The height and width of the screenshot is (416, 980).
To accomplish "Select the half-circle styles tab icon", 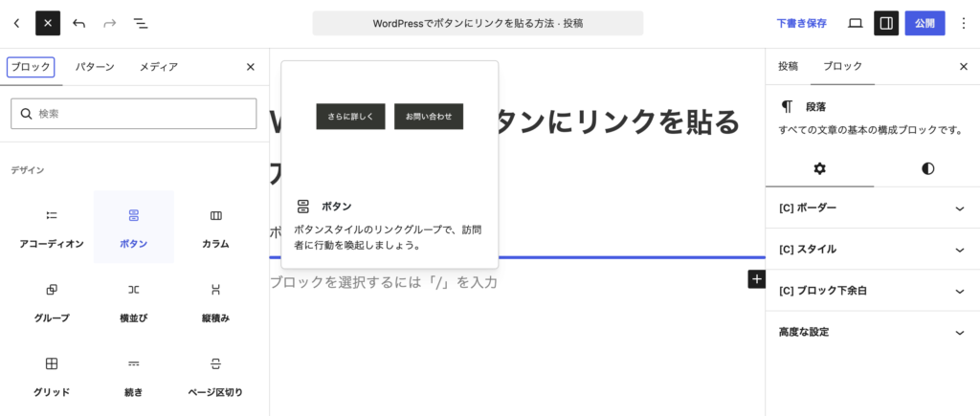I will [x=928, y=168].
